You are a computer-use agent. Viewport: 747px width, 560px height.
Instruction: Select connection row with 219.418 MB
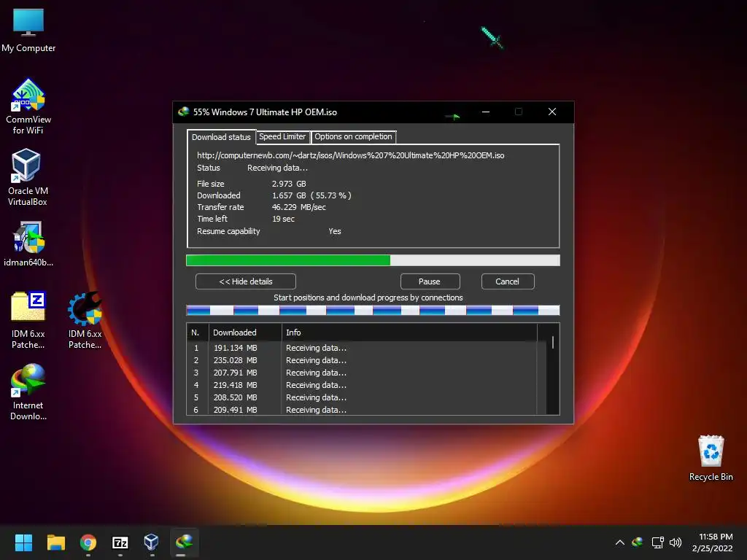(366, 385)
